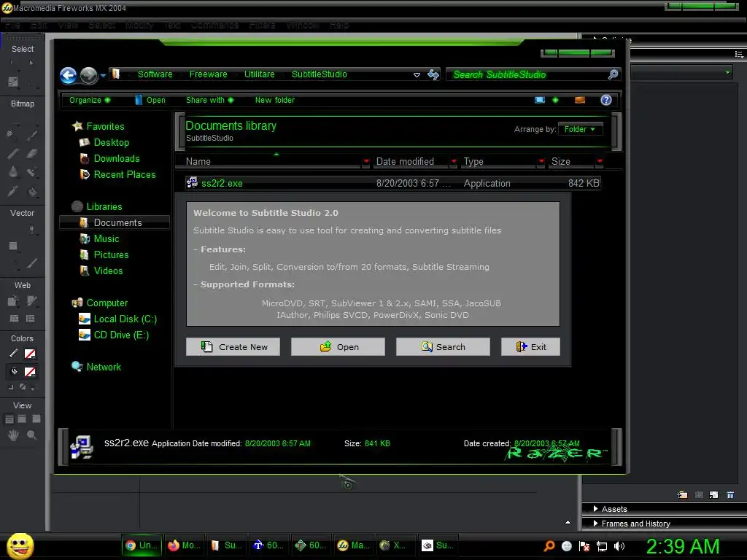
Task: Set default stroke and fill colors
Action: [11, 387]
